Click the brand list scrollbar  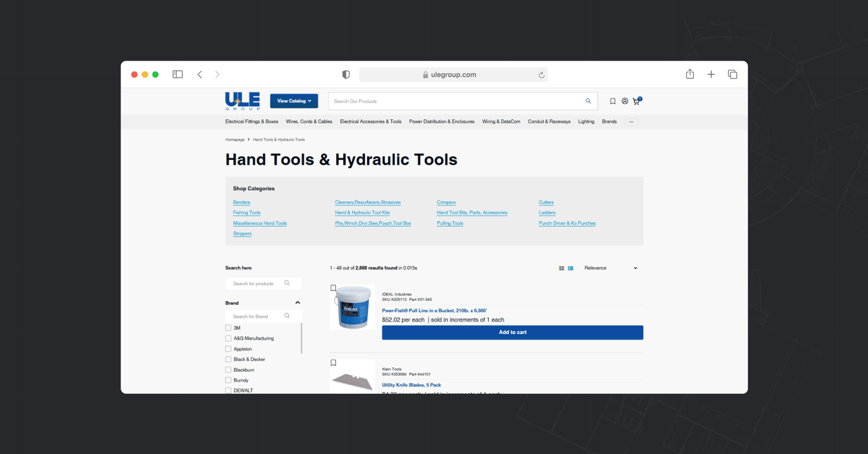[x=301, y=338]
